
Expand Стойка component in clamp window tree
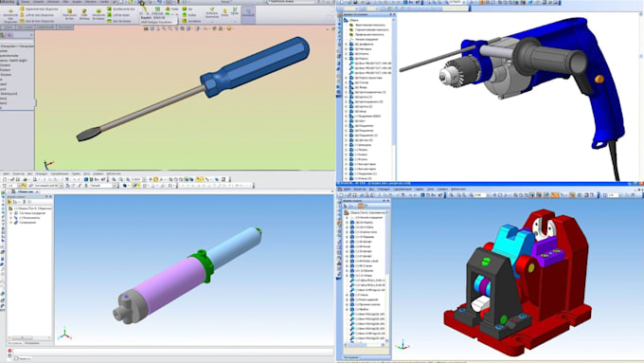point(347,227)
